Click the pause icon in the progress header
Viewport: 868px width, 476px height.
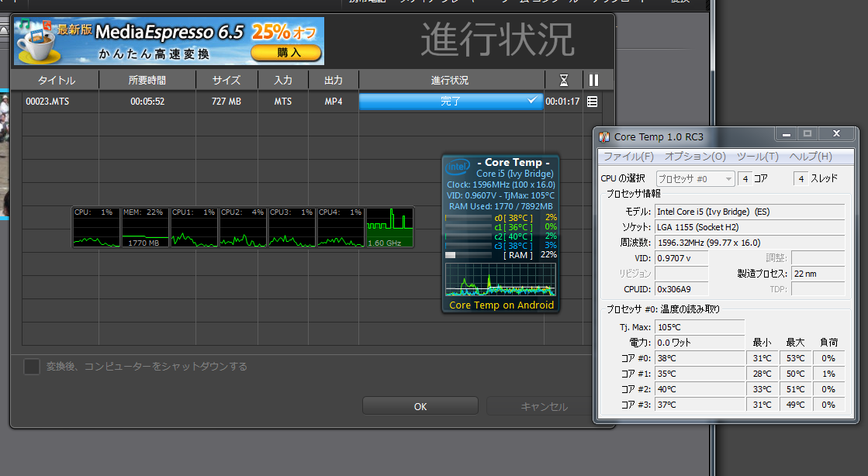tap(593, 80)
